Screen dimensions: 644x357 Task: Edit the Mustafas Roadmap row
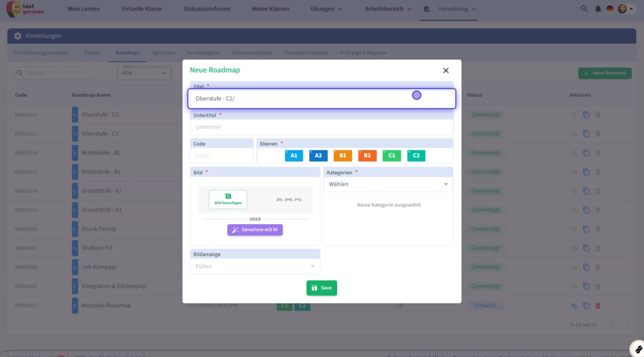click(574, 306)
